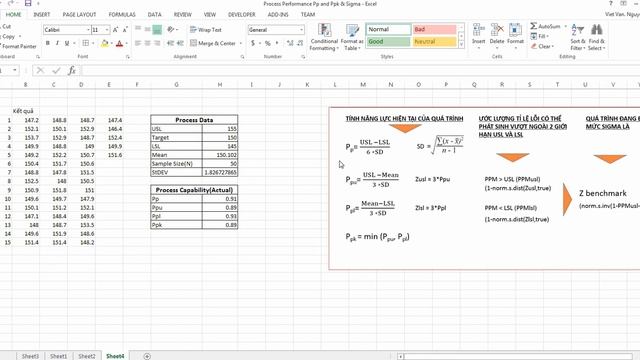Apply accounting dollar format
Screen dimensions: 640x360
point(253,43)
